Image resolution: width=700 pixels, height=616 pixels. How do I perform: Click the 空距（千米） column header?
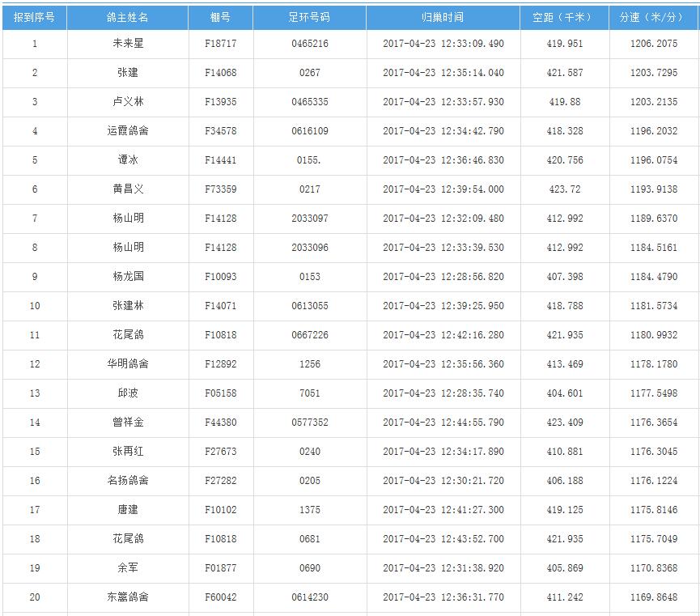(565, 17)
